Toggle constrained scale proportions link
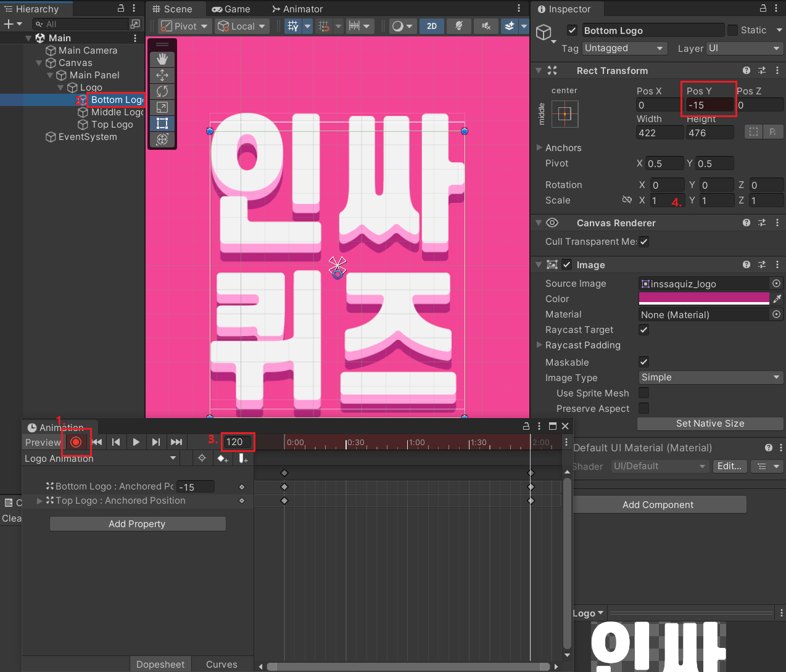 click(627, 200)
